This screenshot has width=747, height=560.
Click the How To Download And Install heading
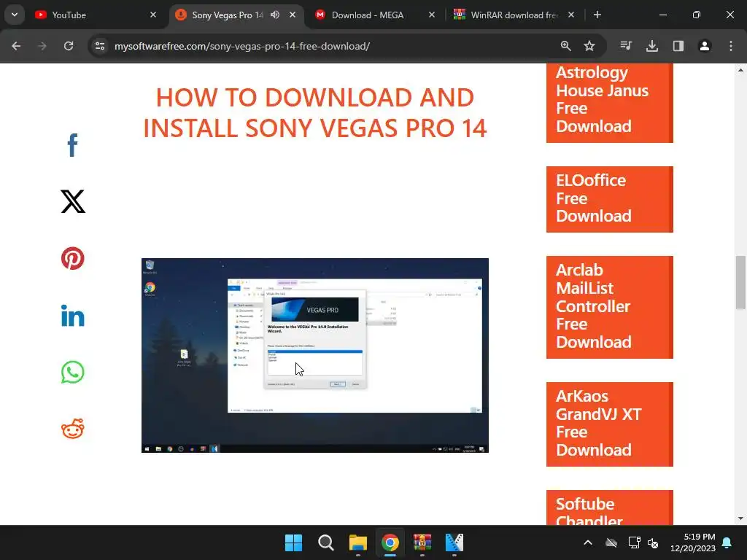[315, 112]
